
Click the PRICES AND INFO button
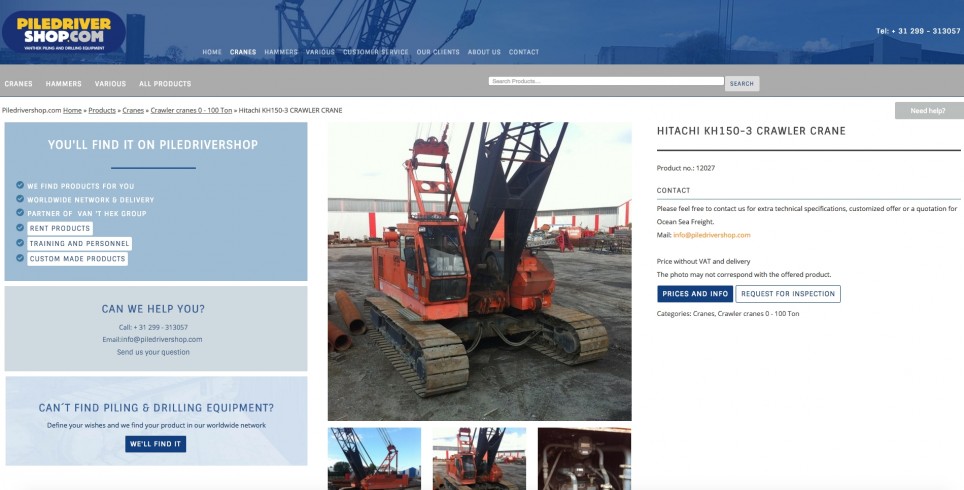click(x=695, y=294)
